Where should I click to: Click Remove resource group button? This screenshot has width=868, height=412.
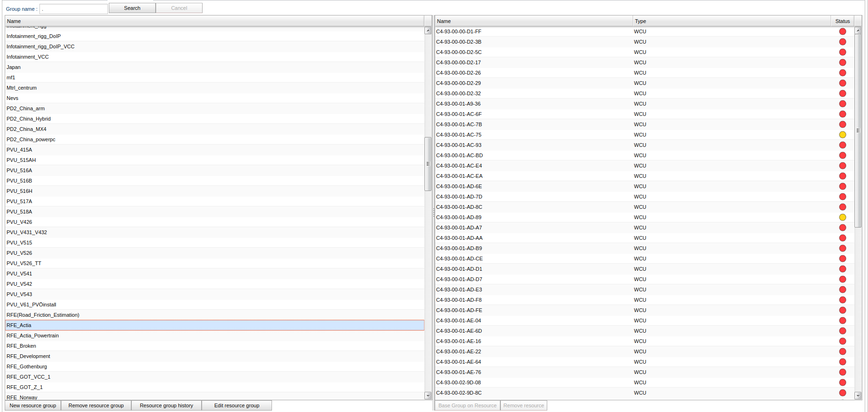tap(96, 405)
